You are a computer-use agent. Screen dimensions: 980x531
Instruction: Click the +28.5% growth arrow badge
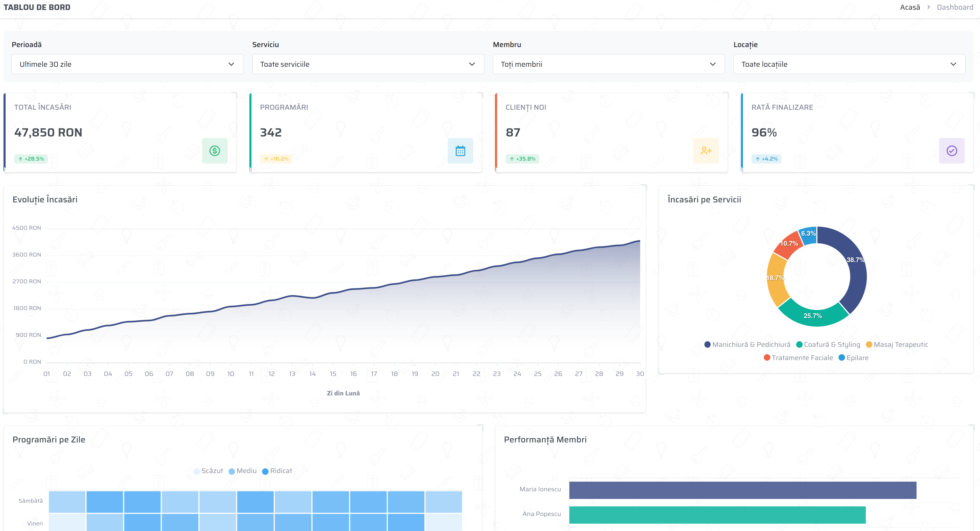tap(31, 159)
